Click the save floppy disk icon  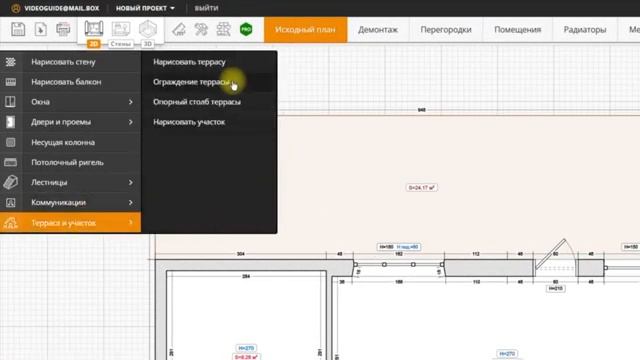(18, 29)
